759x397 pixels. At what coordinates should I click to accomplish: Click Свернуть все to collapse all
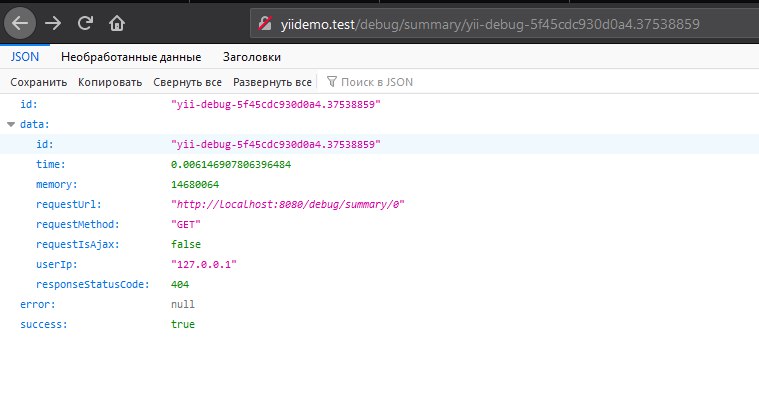[x=187, y=82]
